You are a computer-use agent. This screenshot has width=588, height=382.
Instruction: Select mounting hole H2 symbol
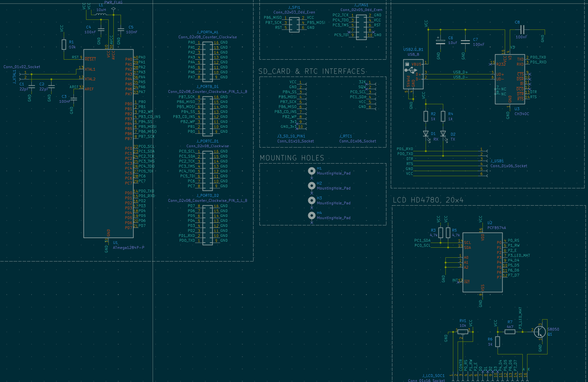(x=312, y=186)
